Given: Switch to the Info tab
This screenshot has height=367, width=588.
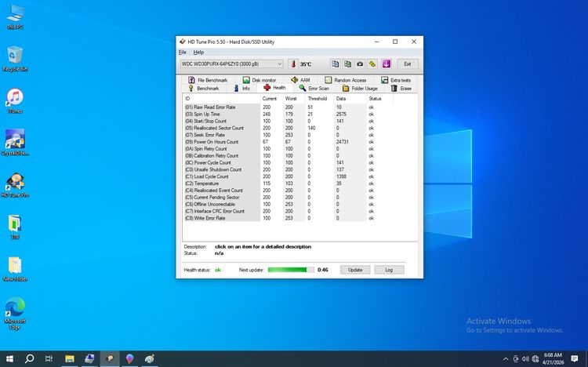Looking at the screenshot, I should pyautogui.click(x=242, y=88).
